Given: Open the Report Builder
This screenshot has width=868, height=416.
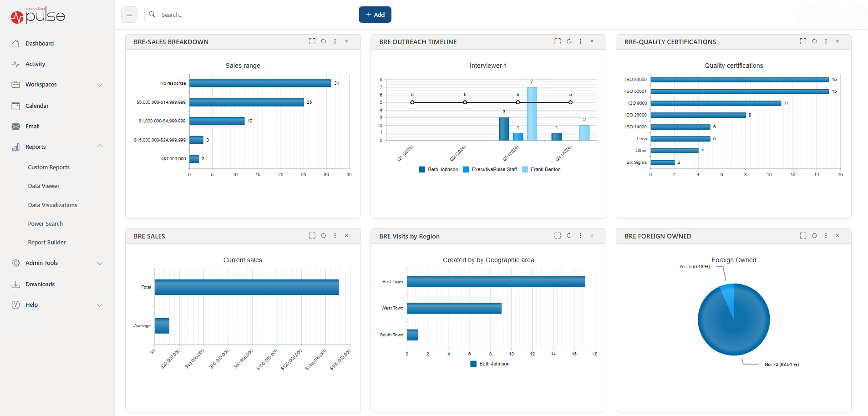Looking at the screenshot, I should point(47,242).
